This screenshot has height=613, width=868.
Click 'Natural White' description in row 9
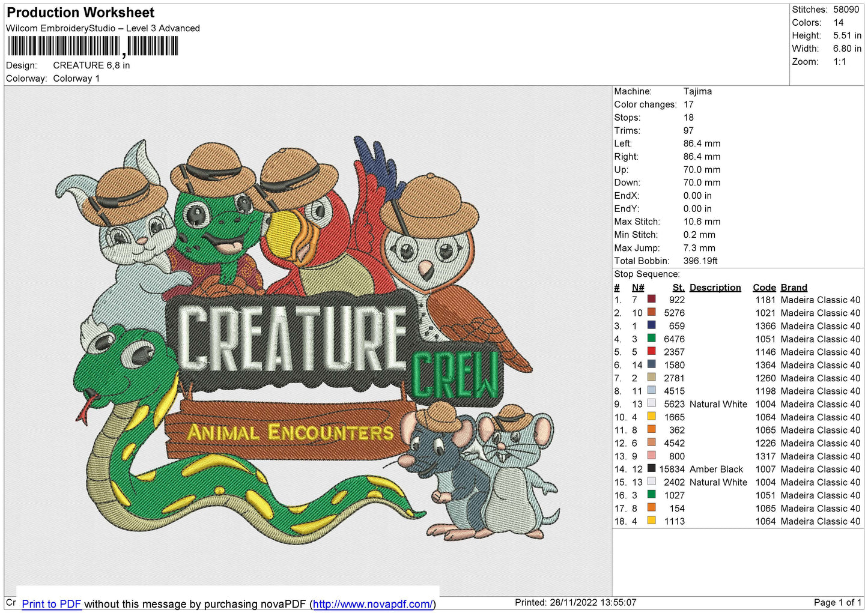tap(718, 404)
